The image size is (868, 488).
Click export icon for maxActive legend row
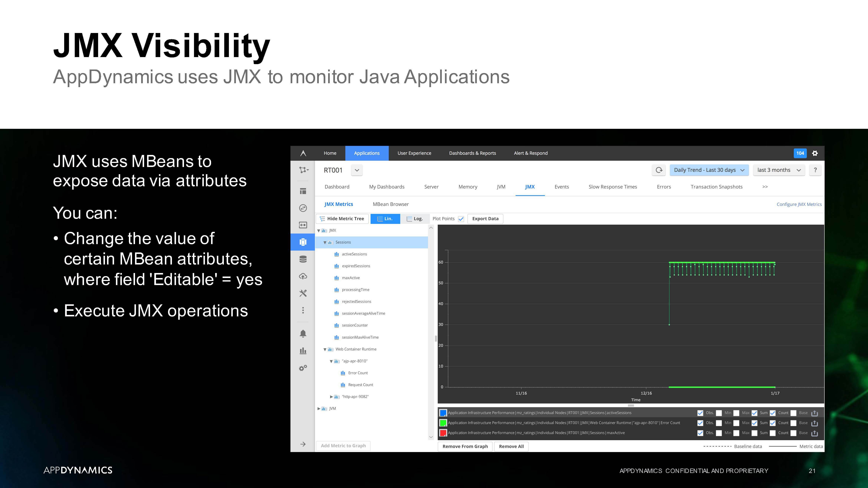click(814, 433)
